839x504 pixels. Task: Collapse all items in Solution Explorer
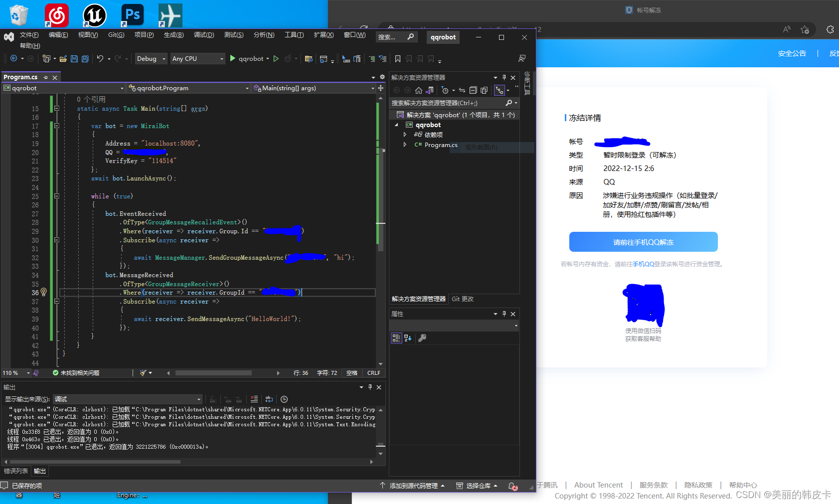[473, 90]
